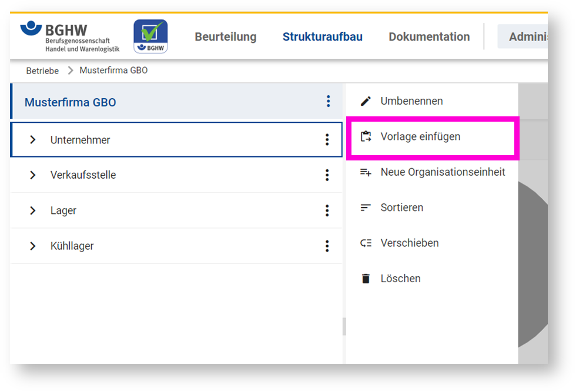This screenshot has width=576, height=392.
Task: Go to Betriebe breadcrumb link
Action: tap(42, 71)
